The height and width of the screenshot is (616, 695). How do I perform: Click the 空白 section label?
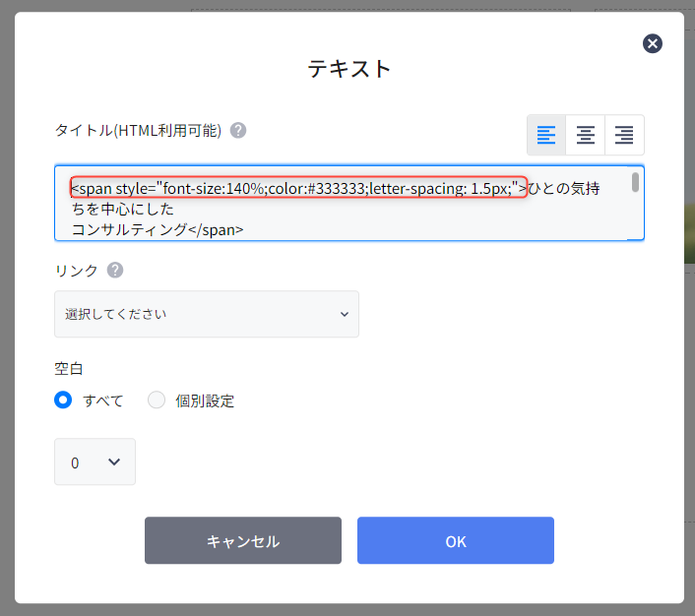coord(69,369)
